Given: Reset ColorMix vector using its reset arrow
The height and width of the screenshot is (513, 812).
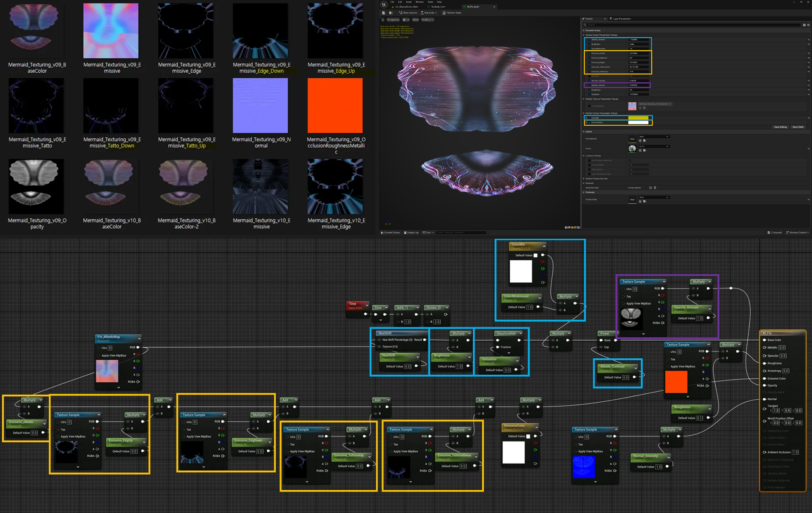Looking at the screenshot, I should 809,118.
